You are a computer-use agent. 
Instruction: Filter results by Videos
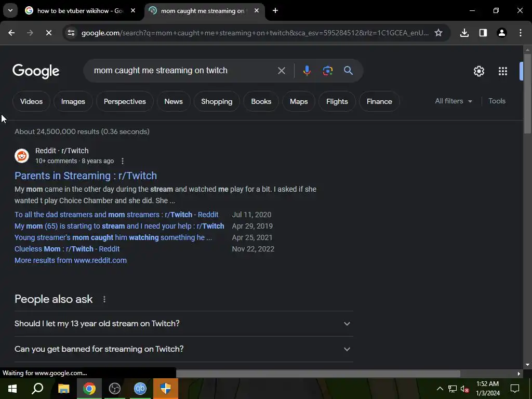click(31, 101)
